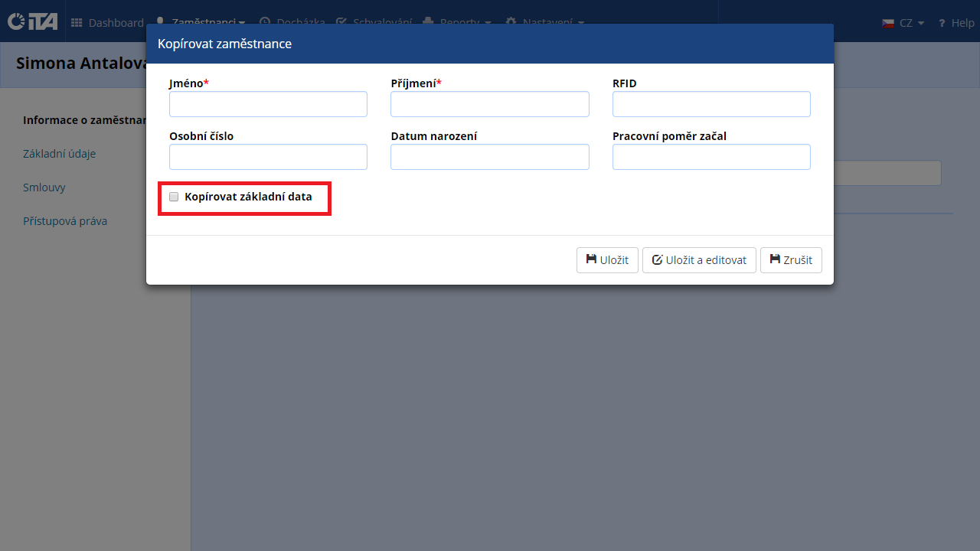Click into the Příjmení text box
The height and width of the screenshot is (551, 980).
[489, 104]
